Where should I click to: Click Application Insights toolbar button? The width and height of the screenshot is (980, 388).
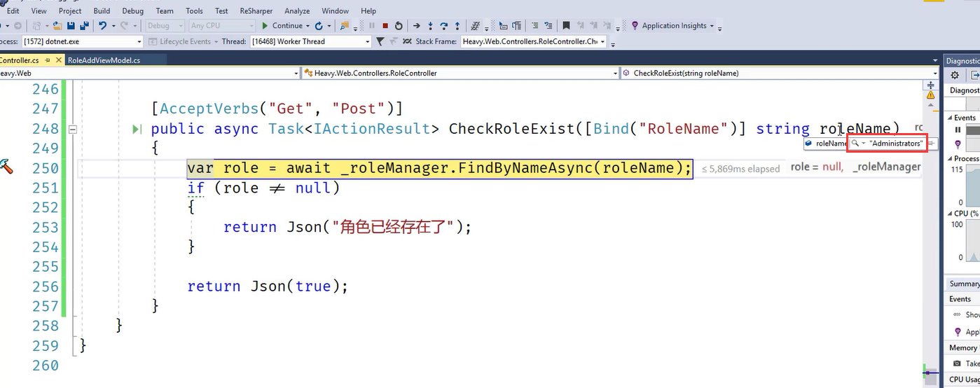(x=672, y=26)
